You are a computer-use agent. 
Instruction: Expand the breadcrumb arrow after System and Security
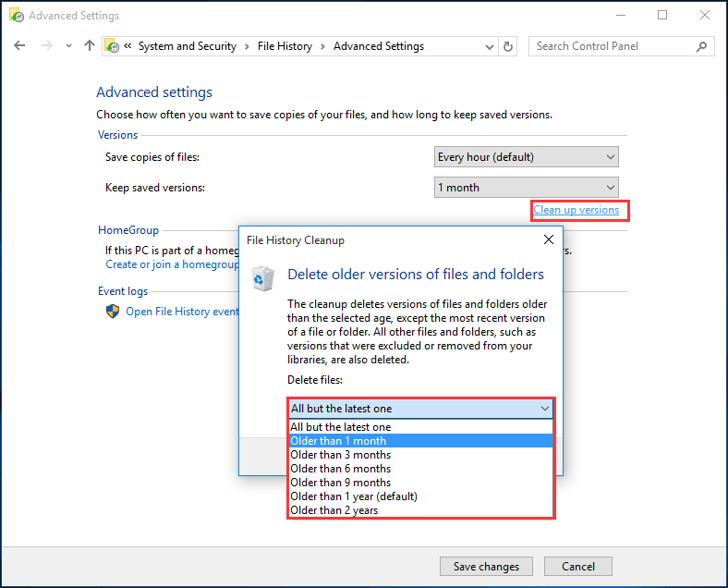point(247,46)
